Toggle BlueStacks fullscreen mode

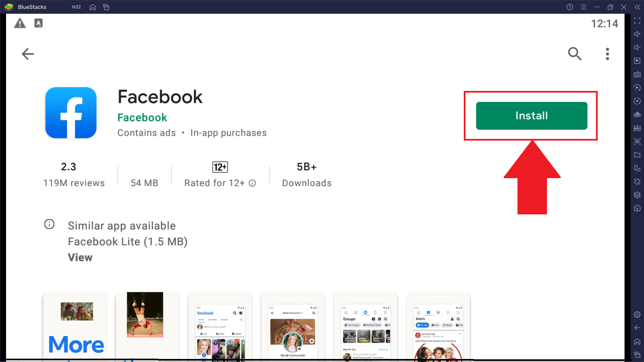[x=637, y=21]
